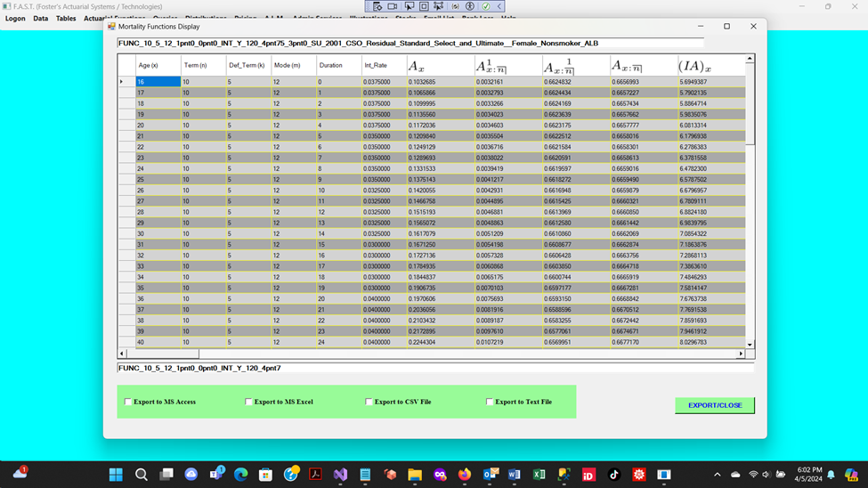Click the grid's vertical scrollbar down arrow
Image resolution: width=868 pixels, height=488 pixels.
(750, 345)
